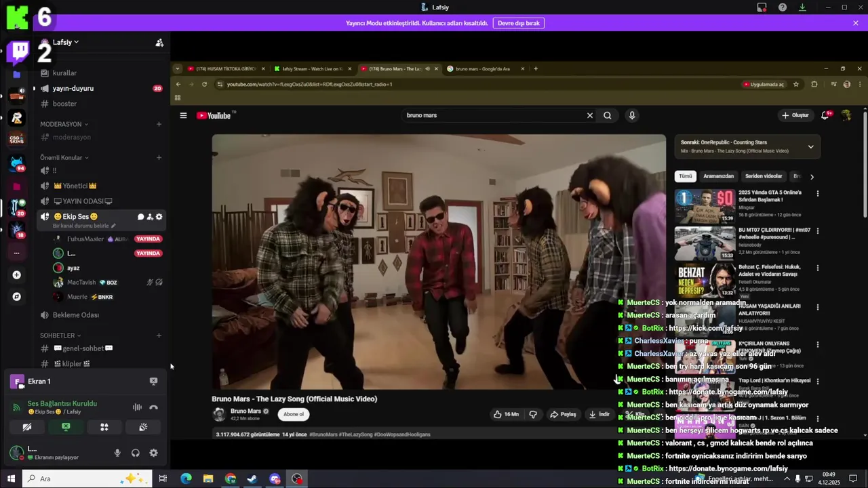
Task: Open voice noise suppression icon
Action: [137, 407]
